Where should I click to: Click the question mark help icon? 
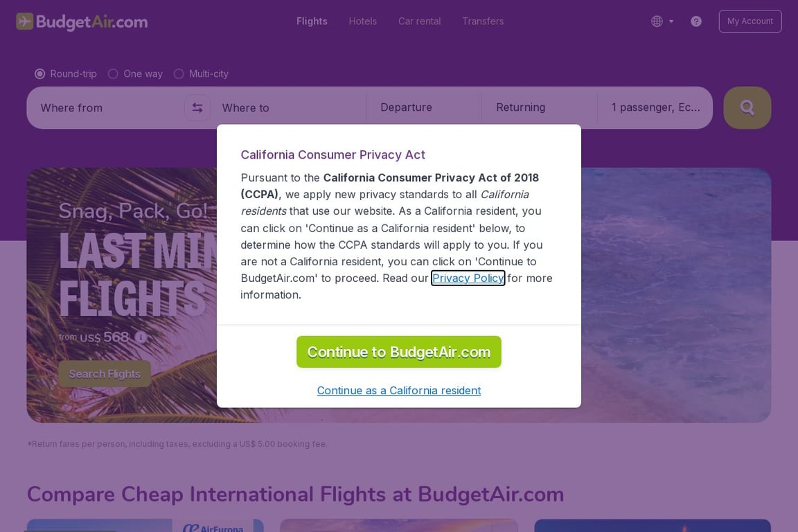(696, 21)
